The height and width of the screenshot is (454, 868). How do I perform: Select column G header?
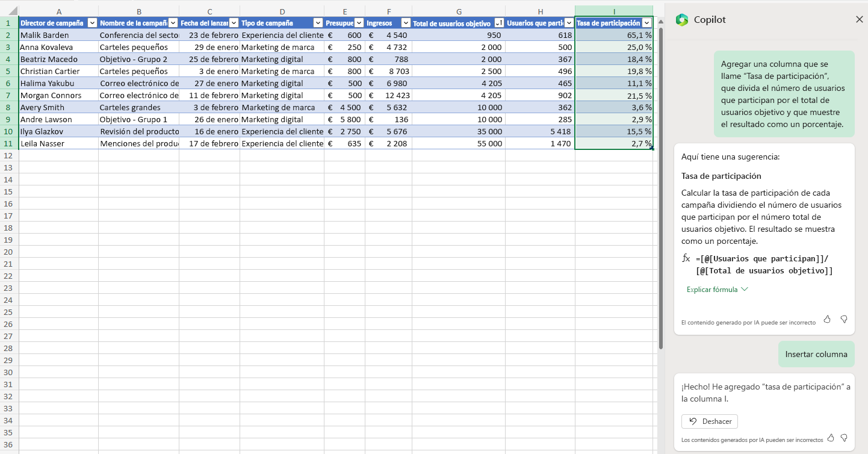[x=459, y=11]
